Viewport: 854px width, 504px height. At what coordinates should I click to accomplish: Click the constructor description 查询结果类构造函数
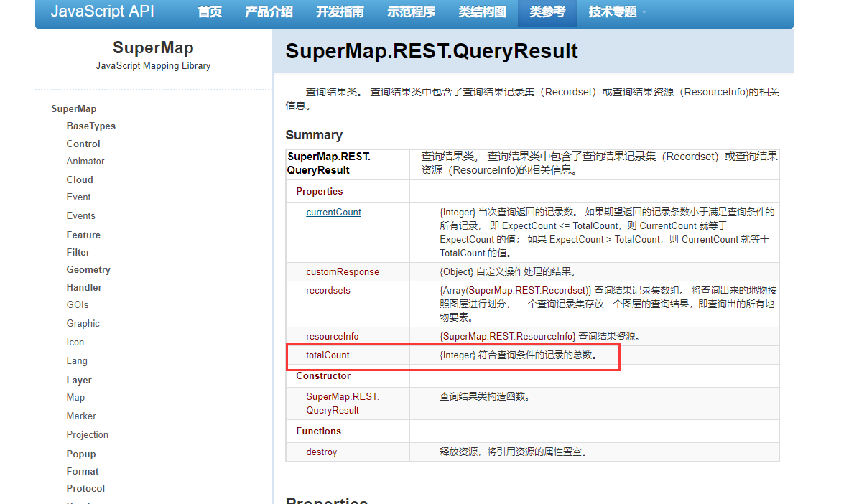(x=484, y=397)
